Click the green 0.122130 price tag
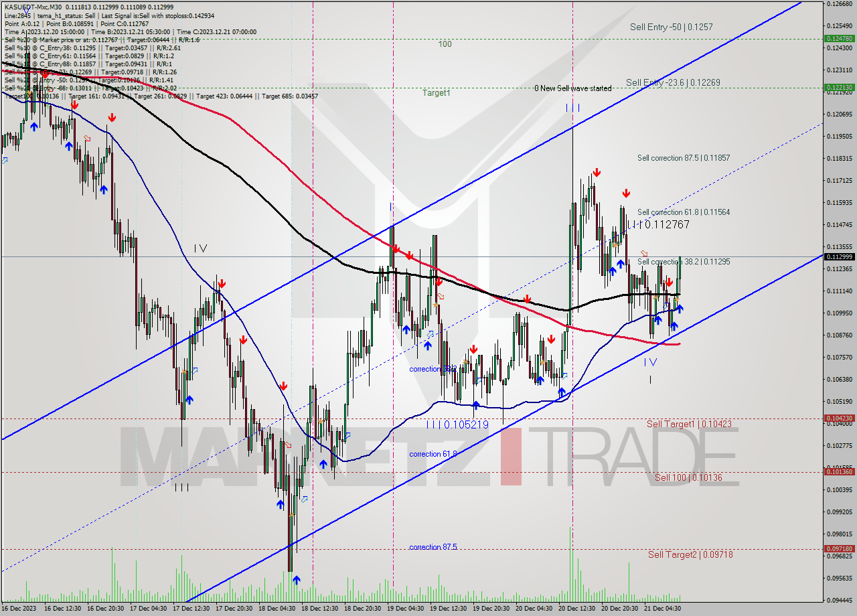This screenshot has width=857, height=616. 839,87
